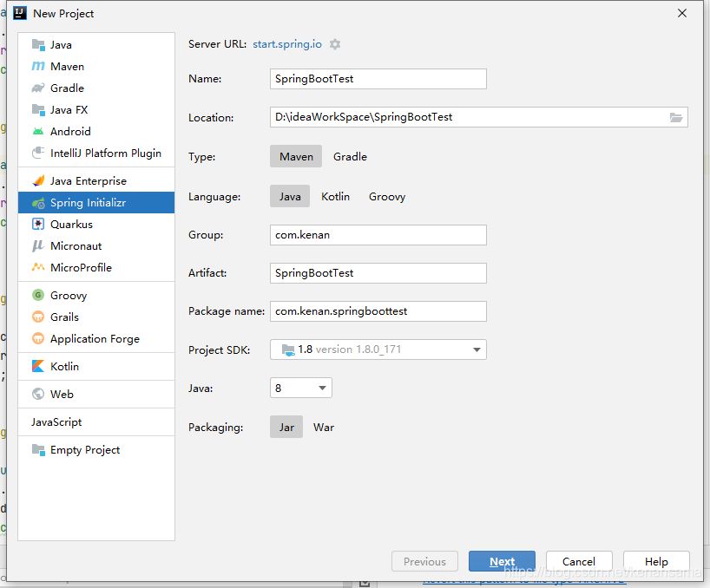Click the Quarkus icon
The image size is (710, 588).
[x=38, y=225]
